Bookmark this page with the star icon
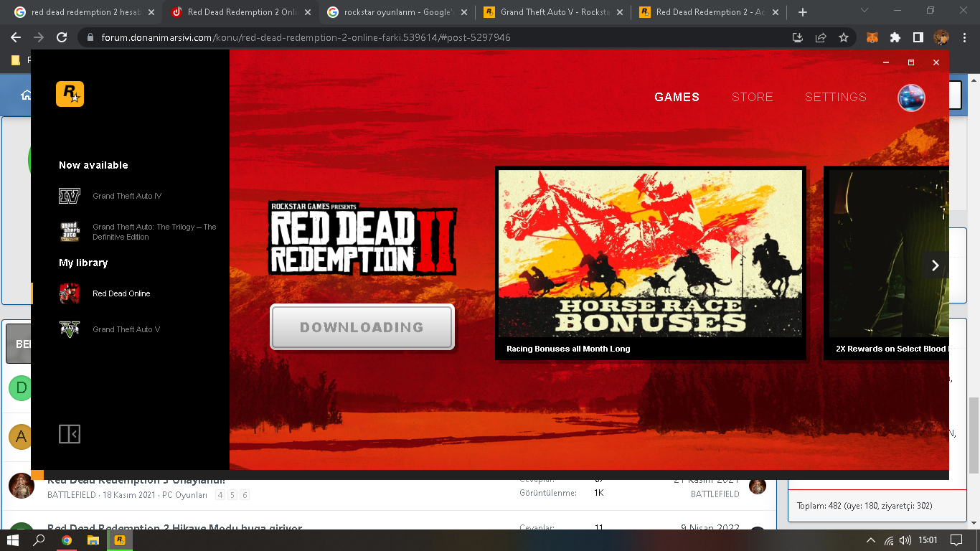The image size is (980, 551). click(x=844, y=37)
